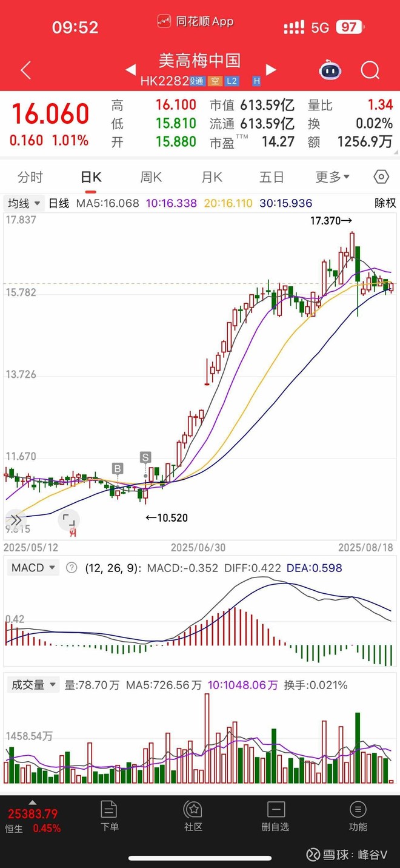Tap the S sell marker on chart
This screenshot has height=868, width=400.
[x=145, y=457]
